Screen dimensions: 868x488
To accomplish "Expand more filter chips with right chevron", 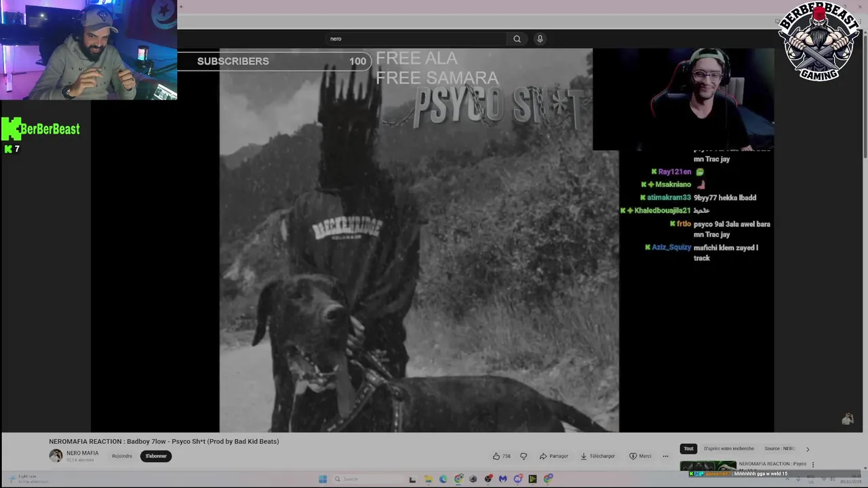I will click(807, 449).
